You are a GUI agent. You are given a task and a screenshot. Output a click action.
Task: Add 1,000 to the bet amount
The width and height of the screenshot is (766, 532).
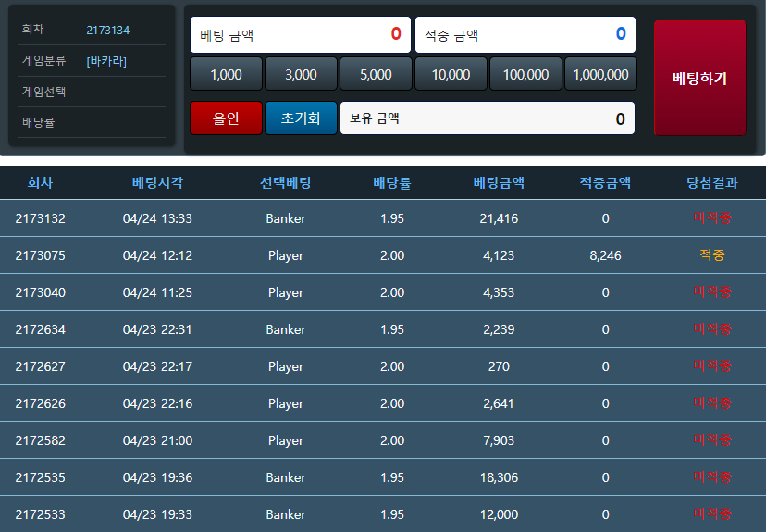226,75
